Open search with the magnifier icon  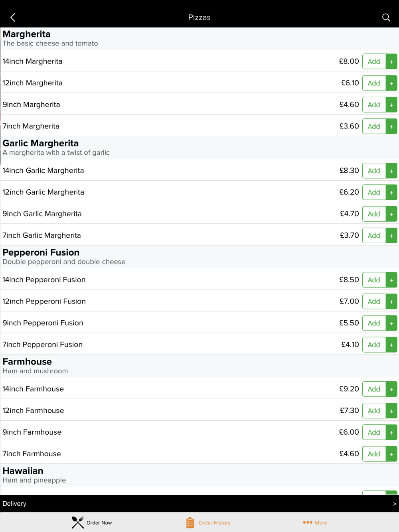[386, 18]
